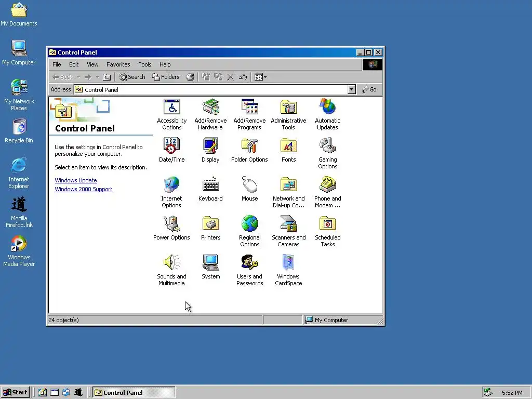Viewport: 532px width, 399px height.
Task: Click the system tray clock
Action: [512, 393]
